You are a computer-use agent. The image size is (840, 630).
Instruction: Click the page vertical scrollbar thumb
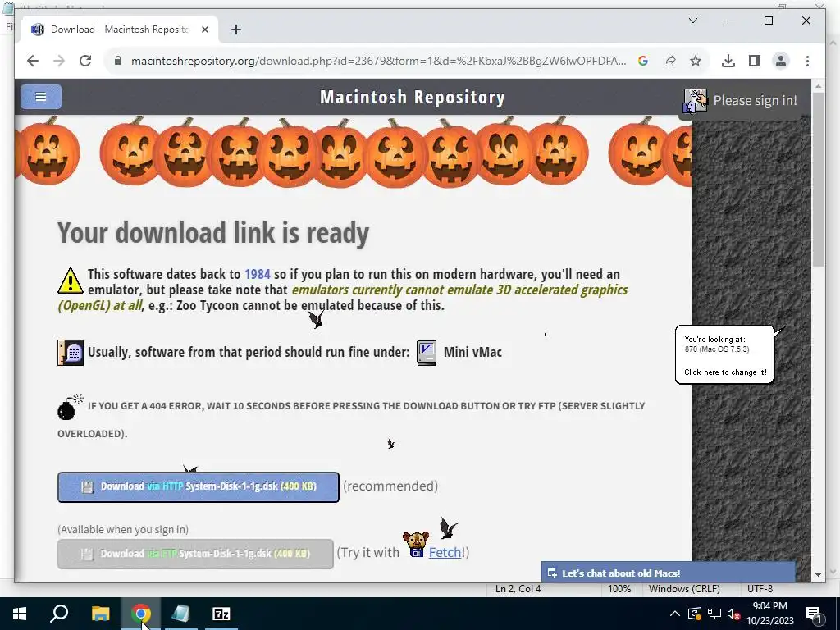tap(818, 180)
